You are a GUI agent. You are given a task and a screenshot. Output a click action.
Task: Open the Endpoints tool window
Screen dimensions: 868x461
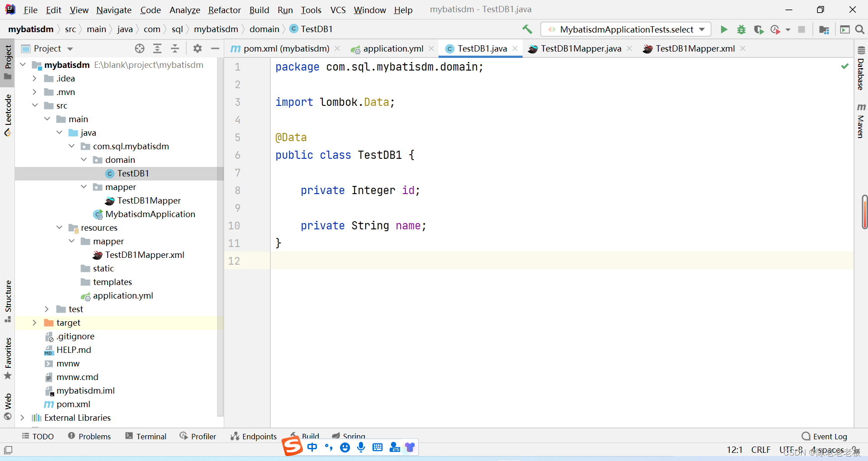coord(253,436)
